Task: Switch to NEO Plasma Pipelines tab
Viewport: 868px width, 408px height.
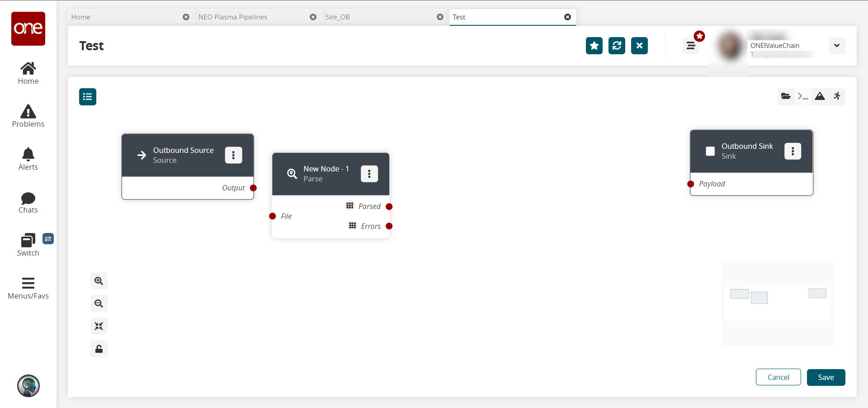Action: coord(233,17)
